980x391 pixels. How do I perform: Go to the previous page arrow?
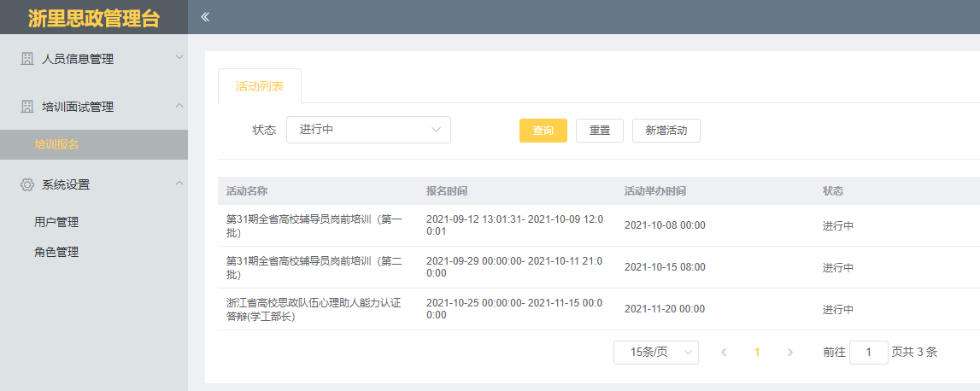click(x=724, y=353)
